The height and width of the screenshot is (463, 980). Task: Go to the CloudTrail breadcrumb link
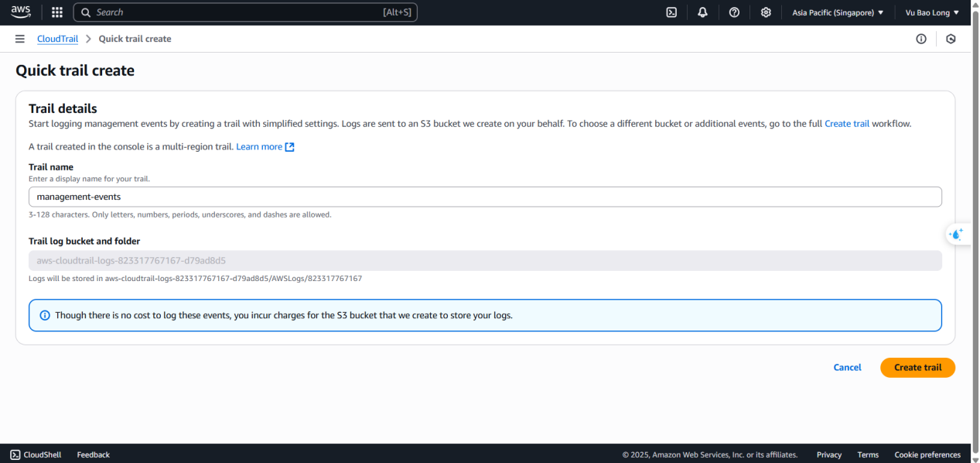(x=57, y=39)
